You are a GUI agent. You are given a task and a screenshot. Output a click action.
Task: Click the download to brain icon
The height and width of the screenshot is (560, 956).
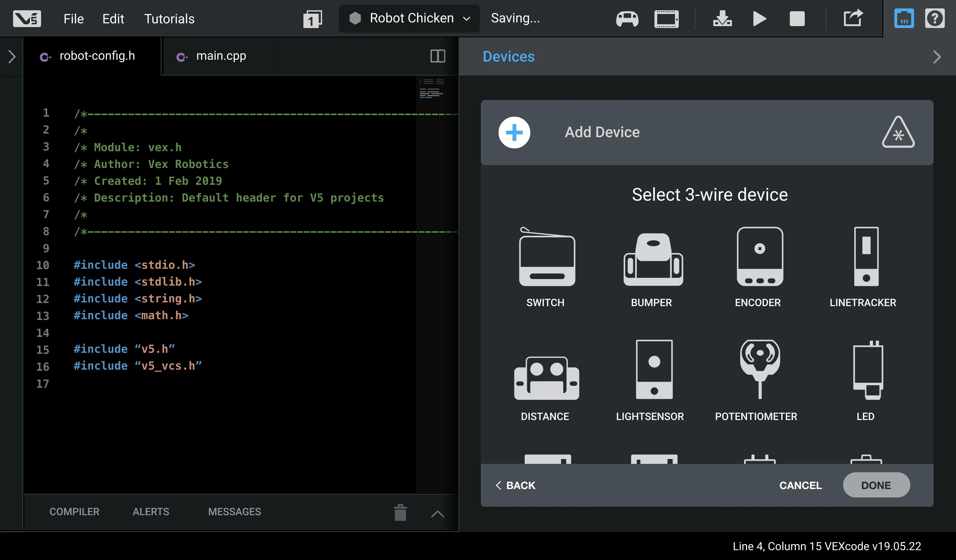point(722,19)
